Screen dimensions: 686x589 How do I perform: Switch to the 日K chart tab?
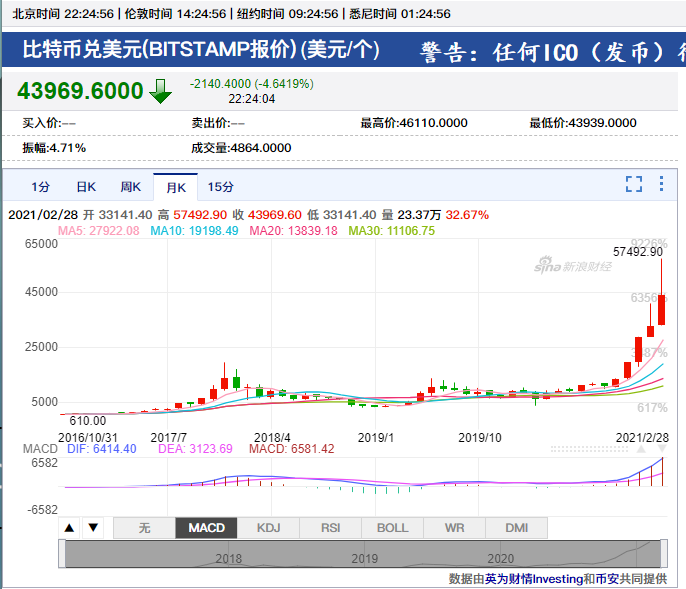[x=86, y=187]
